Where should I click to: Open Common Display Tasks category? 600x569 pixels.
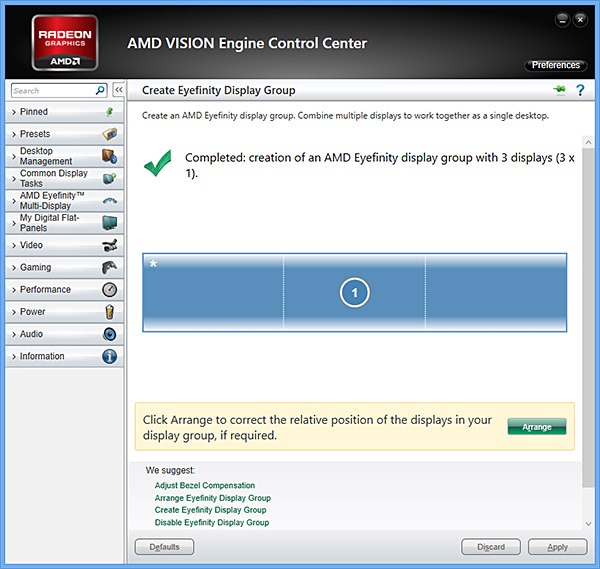53,178
